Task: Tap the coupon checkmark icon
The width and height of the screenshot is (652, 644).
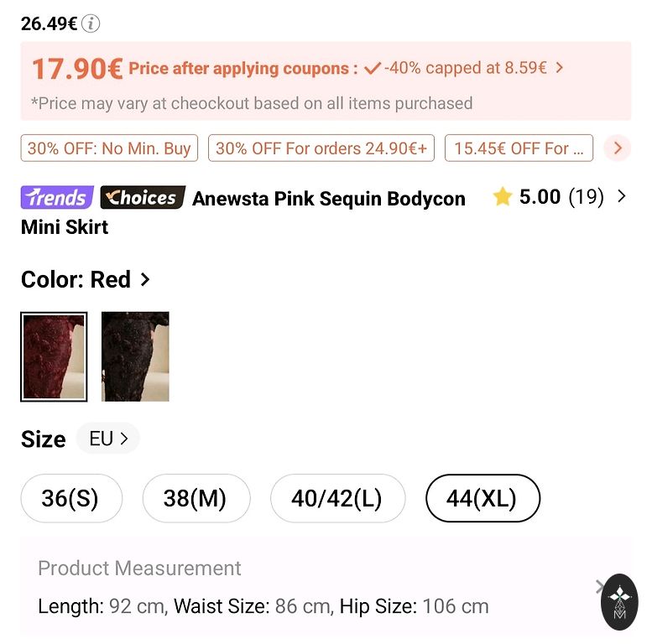Action: 373,69
